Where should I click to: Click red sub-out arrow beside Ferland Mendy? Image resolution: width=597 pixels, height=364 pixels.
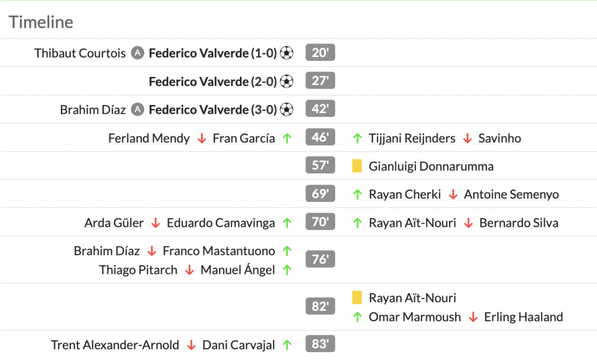201,139
